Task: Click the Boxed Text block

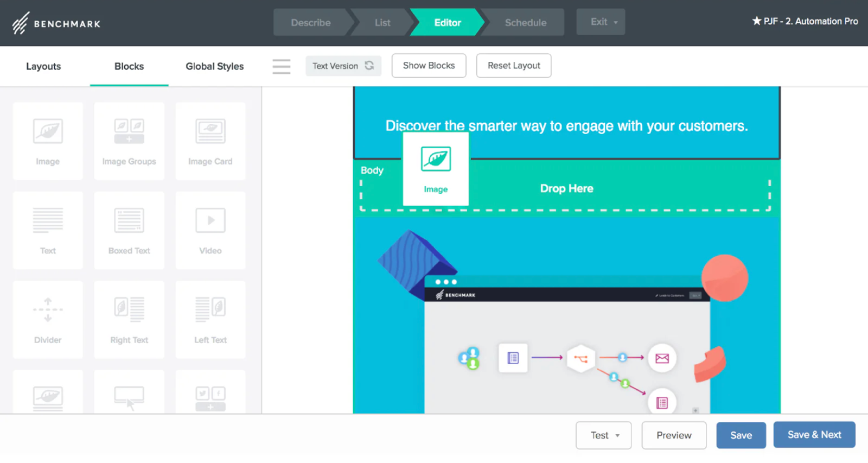Action: [129, 230]
